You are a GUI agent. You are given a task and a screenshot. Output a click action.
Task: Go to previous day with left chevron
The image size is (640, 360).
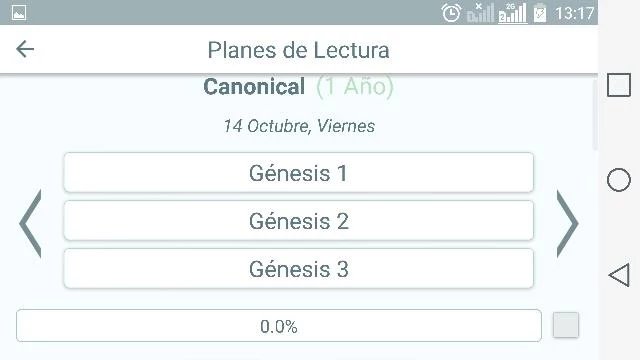click(x=31, y=223)
